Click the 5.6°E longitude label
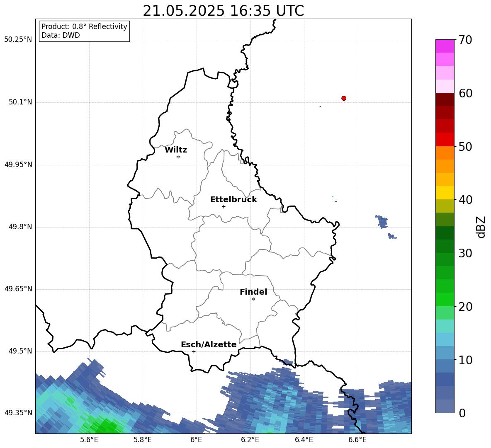This screenshot has width=491, height=448. [x=89, y=440]
